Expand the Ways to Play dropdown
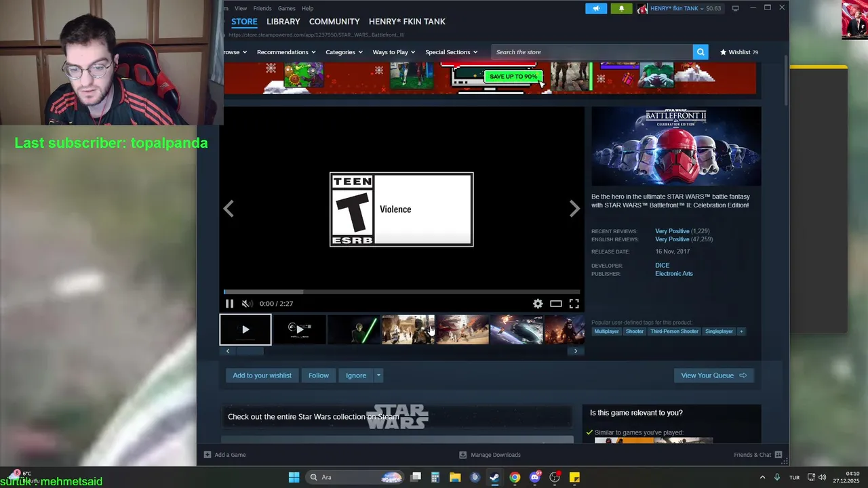 click(x=394, y=52)
